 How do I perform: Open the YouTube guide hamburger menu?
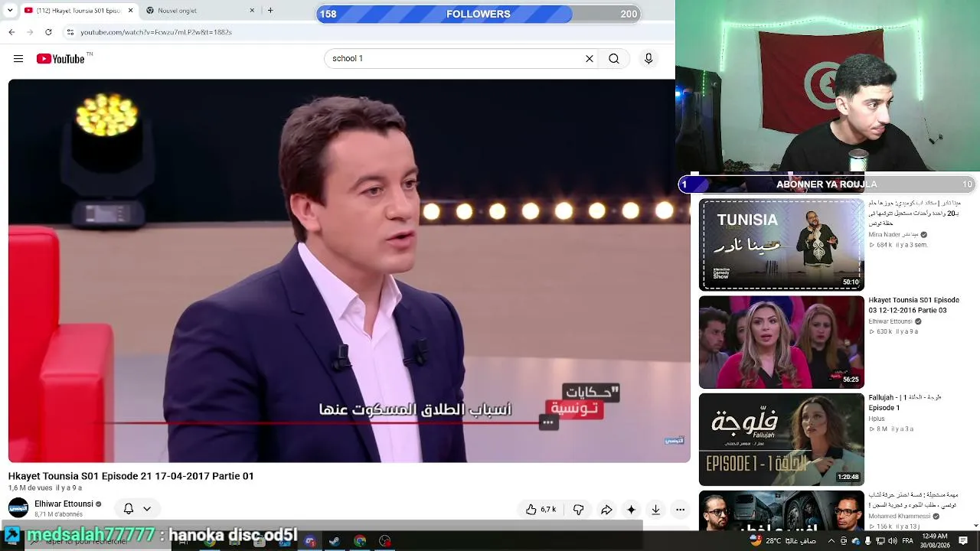[18, 59]
